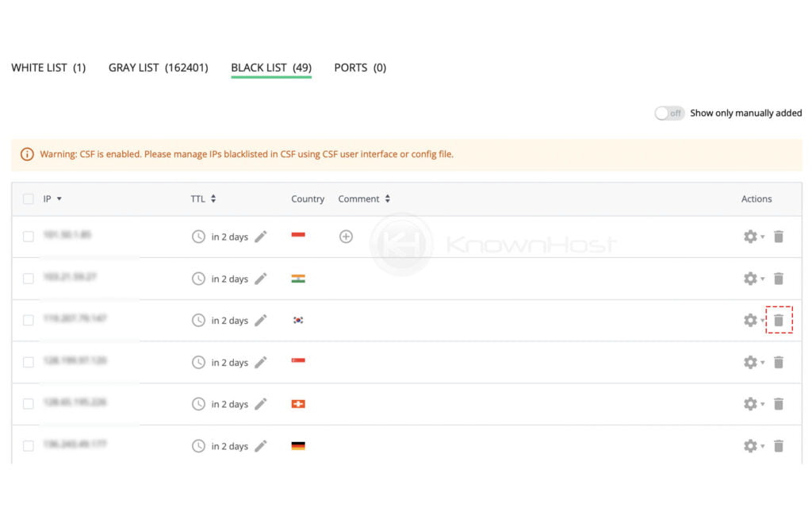
Task: Edit TTL pencil in the Germany flag row
Action: pos(260,446)
